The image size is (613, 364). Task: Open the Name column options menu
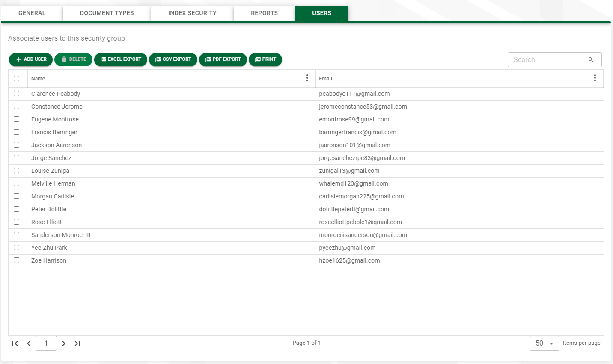click(x=307, y=78)
